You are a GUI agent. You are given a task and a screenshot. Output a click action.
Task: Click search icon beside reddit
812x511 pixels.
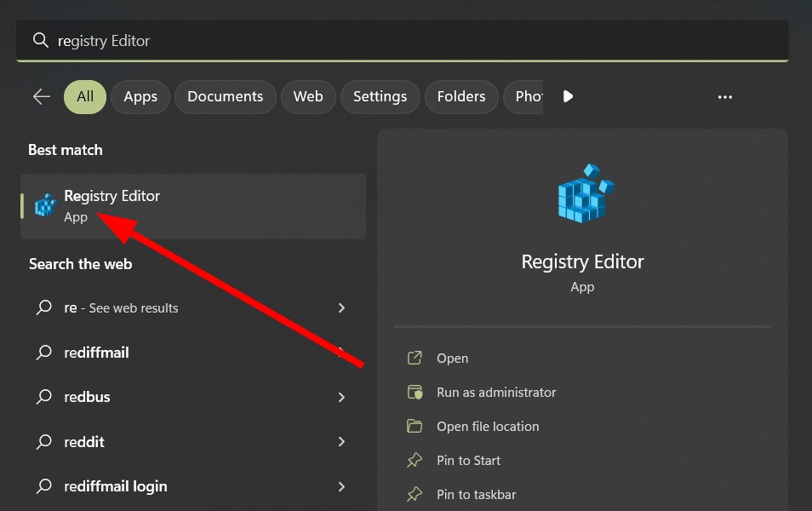click(x=44, y=441)
